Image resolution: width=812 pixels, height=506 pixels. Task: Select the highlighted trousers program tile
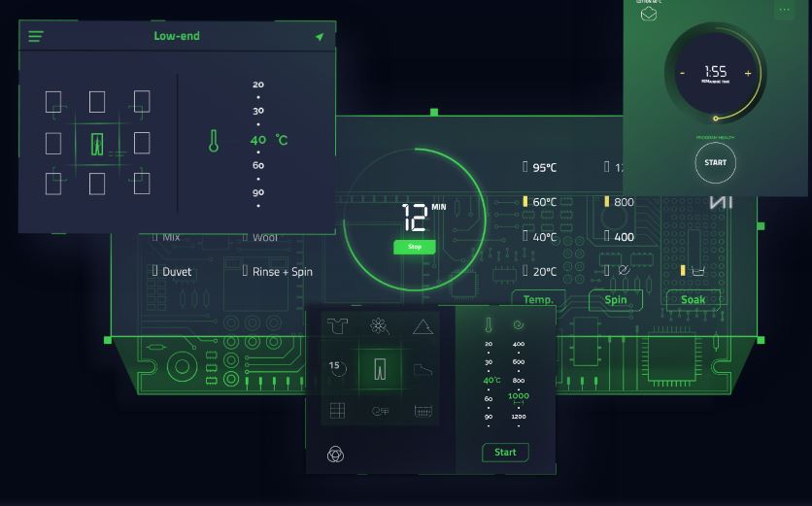point(380,368)
